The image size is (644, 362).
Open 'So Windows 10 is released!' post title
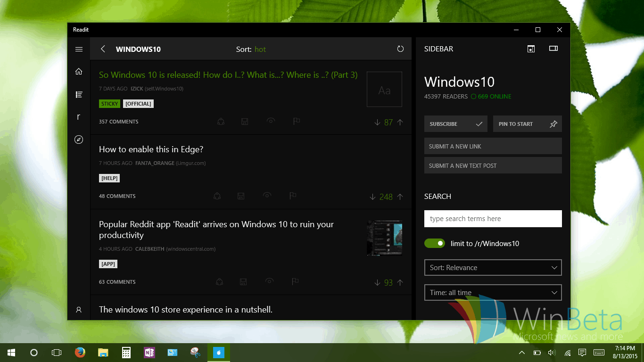228,75
